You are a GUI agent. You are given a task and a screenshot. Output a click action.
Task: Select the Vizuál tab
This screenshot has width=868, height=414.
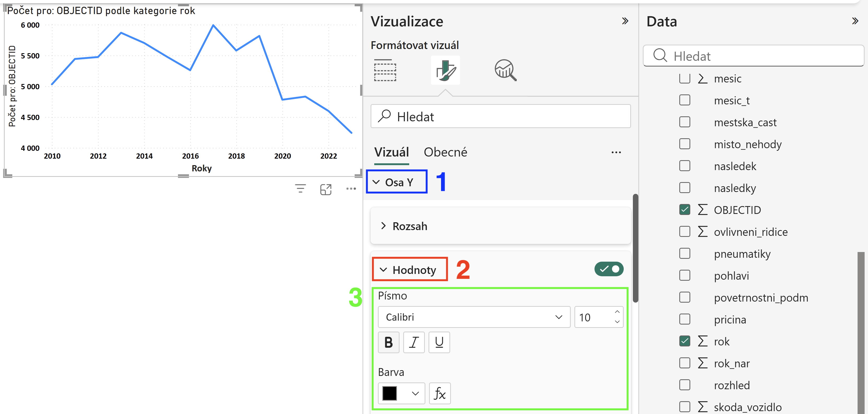[x=391, y=152]
